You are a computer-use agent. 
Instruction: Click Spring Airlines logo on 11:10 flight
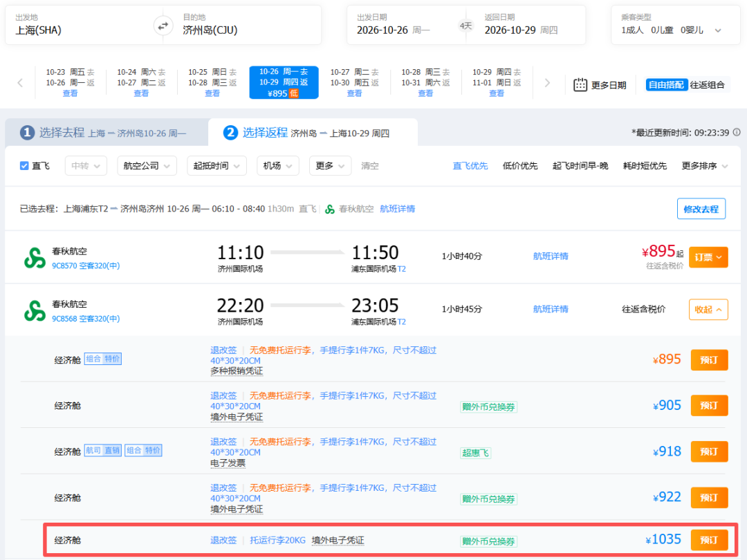[x=35, y=258]
